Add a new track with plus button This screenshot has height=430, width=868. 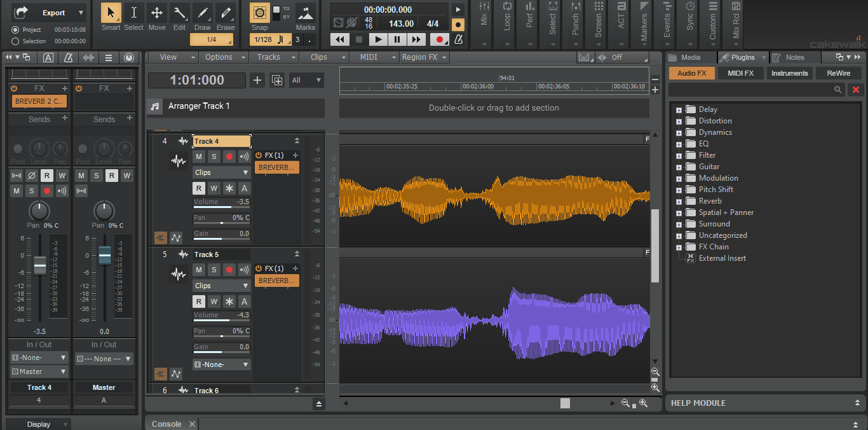[x=257, y=80]
